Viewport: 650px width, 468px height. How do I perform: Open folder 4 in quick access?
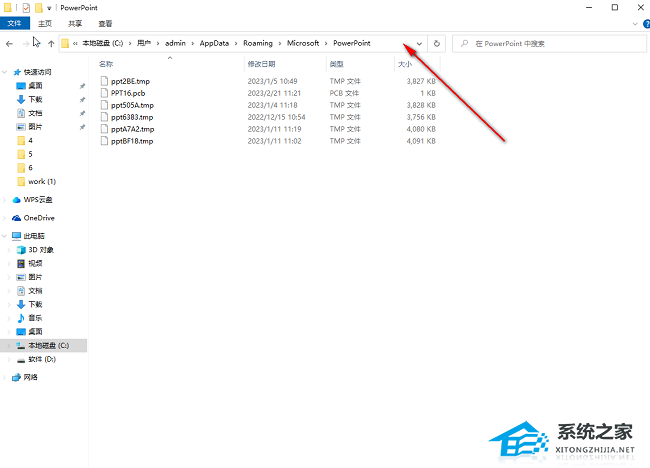(30, 141)
